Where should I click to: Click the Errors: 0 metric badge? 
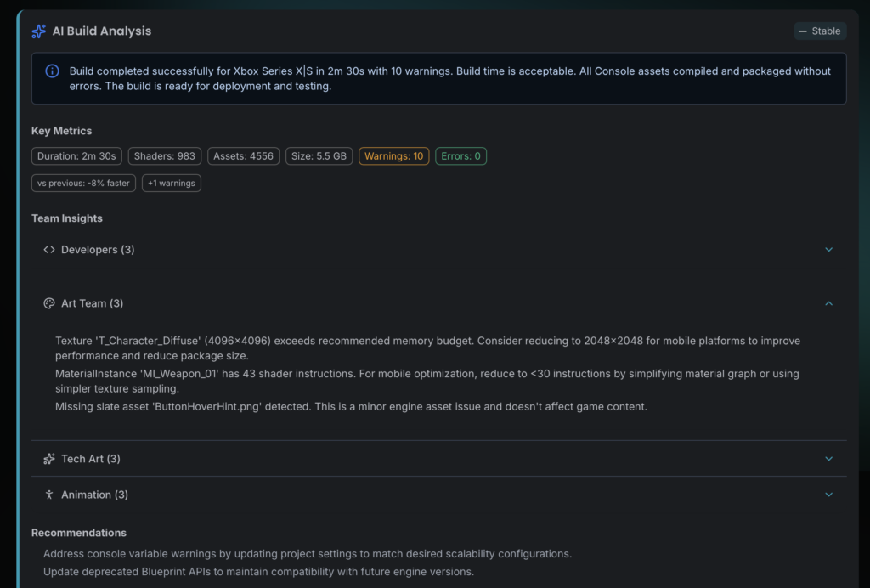(460, 156)
